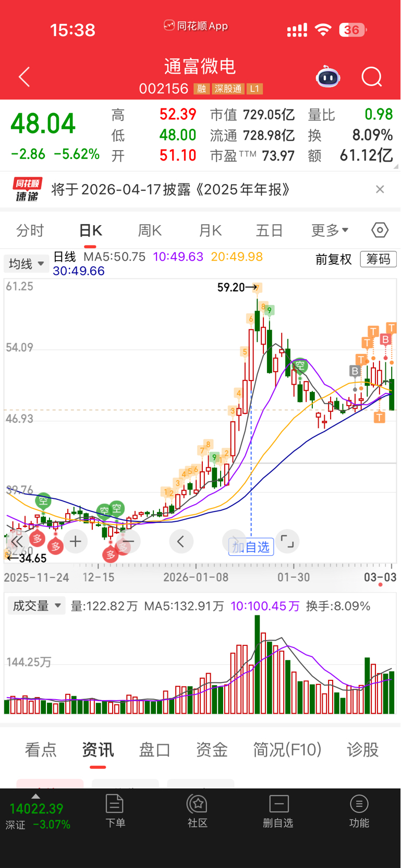Expand chart to fullscreen

tap(287, 542)
